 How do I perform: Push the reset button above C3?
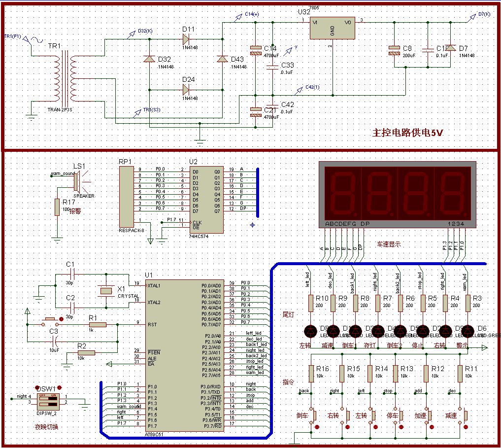pos(50,322)
